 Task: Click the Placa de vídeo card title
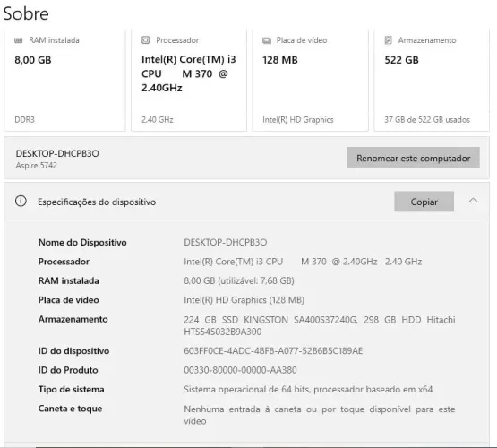point(302,40)
